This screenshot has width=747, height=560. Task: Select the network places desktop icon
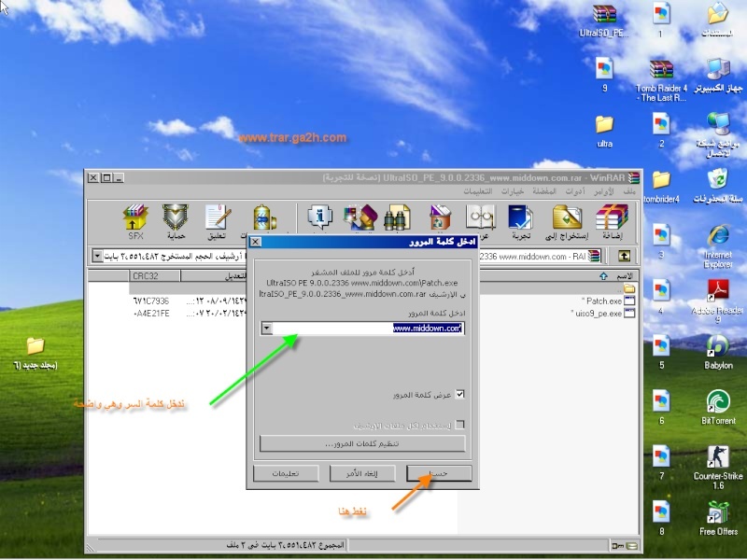coord(718,135)
